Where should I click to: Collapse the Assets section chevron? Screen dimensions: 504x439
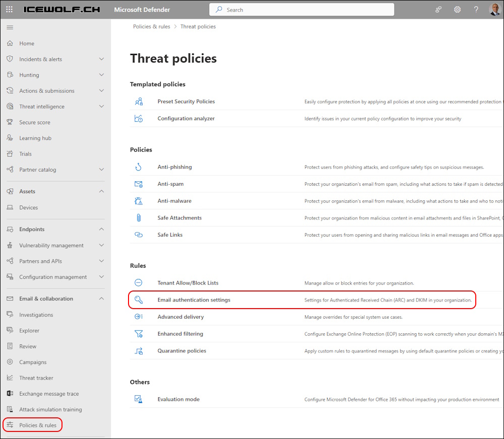[102, 191]
